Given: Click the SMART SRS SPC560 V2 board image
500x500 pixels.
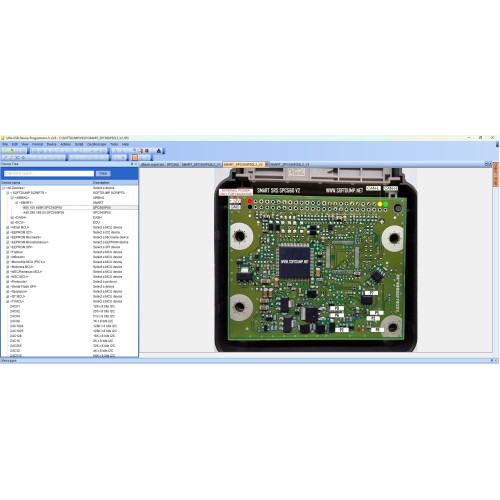Looking at the screenshot, I should 315,260.
